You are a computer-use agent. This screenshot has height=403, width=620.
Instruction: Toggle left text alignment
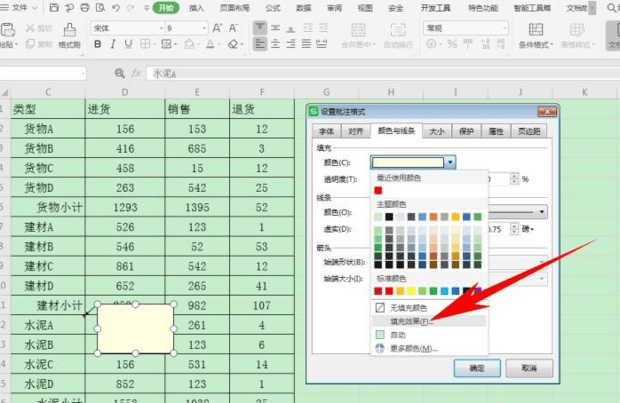coord(260,44)
